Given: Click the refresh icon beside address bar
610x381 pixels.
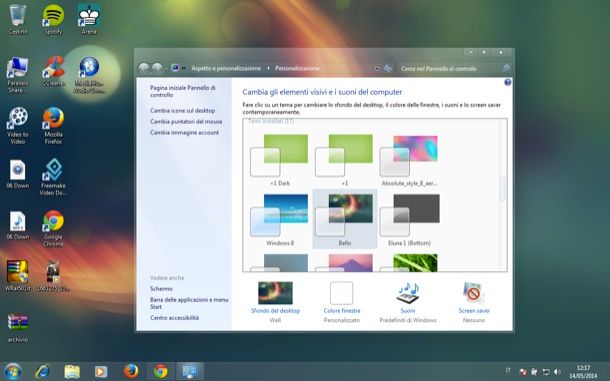Looking at the screenshot, I should pos(387,68).
